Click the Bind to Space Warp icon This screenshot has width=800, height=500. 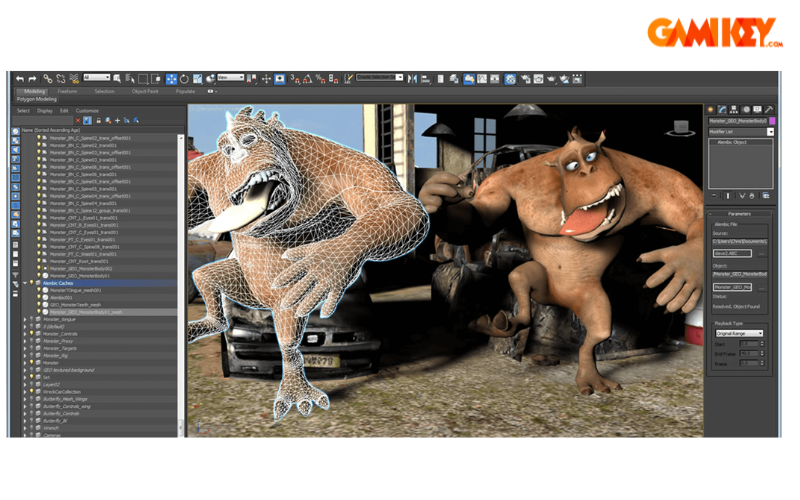coord(74,79)
